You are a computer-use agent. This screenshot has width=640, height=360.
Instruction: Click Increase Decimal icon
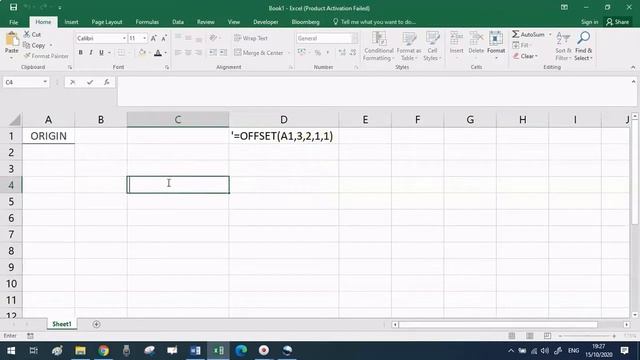tap(342, 53)
